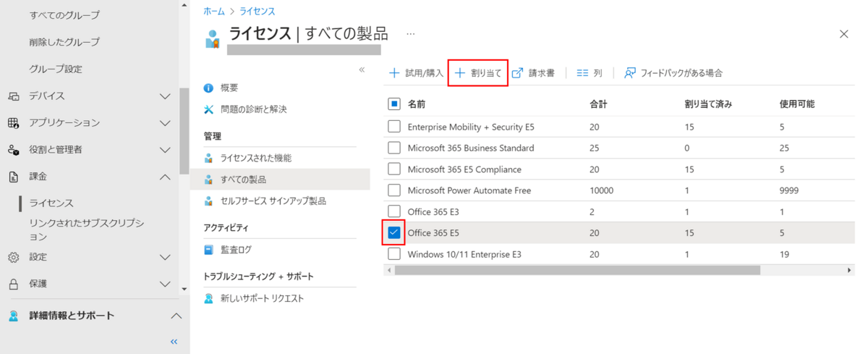Open Office 365 E5 product name
868x354 pixels.
pos(433,233)
